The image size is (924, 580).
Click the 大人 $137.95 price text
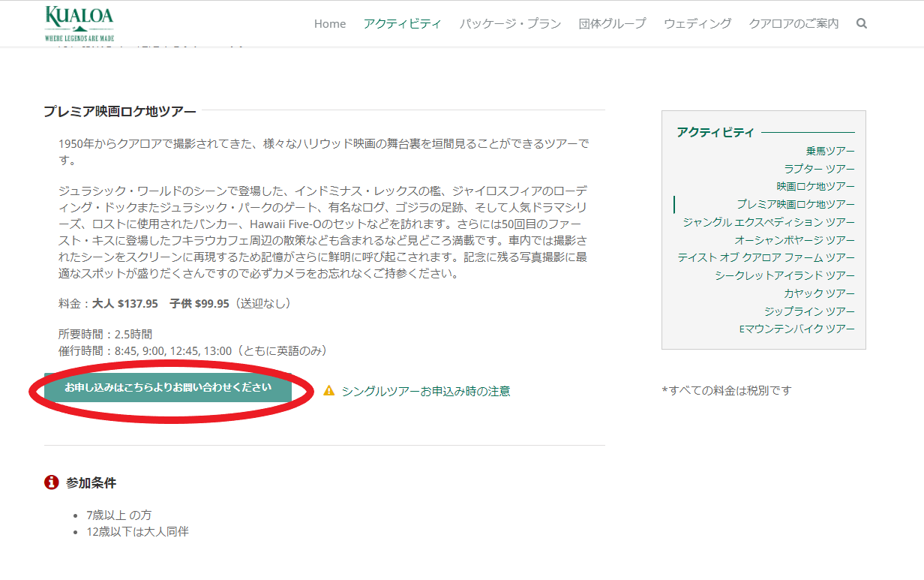tap(125, 304)
